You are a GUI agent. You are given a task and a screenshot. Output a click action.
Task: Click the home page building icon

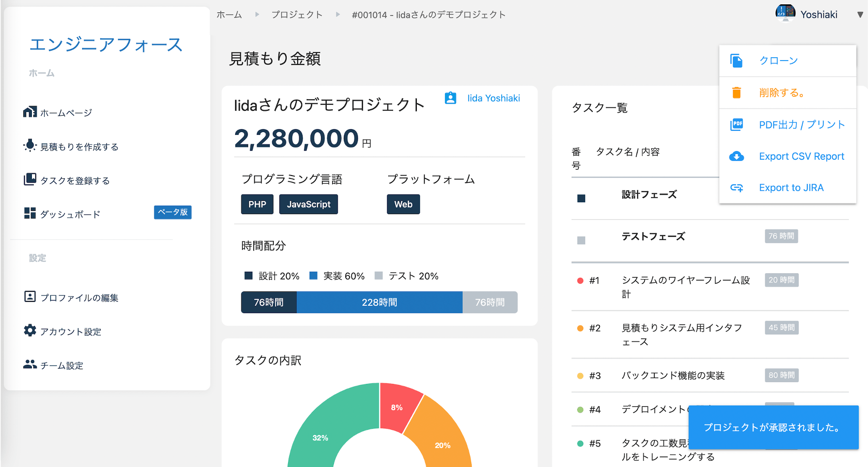[x=30, y=112]
